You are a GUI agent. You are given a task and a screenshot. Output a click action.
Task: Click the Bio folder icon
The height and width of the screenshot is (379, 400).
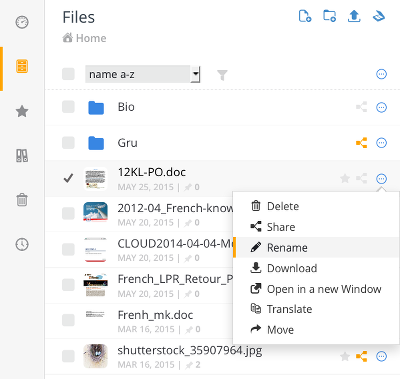[96, 108]
